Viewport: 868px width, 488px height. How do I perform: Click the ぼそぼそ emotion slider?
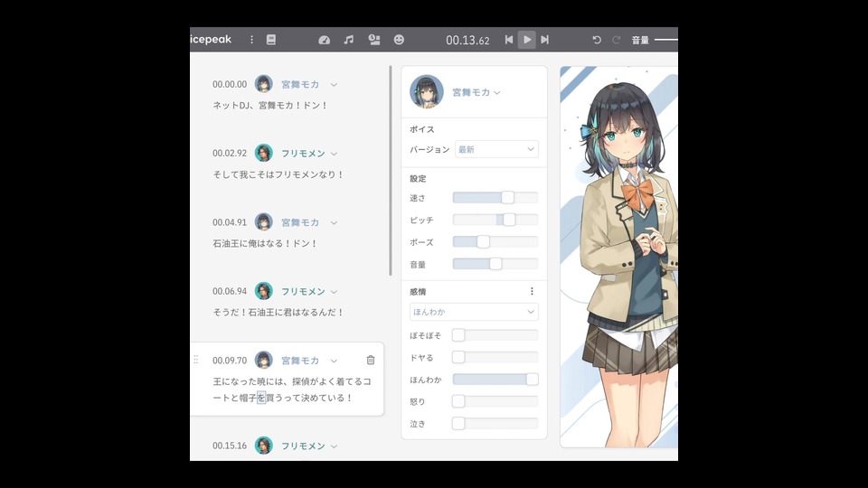point(495,334)
